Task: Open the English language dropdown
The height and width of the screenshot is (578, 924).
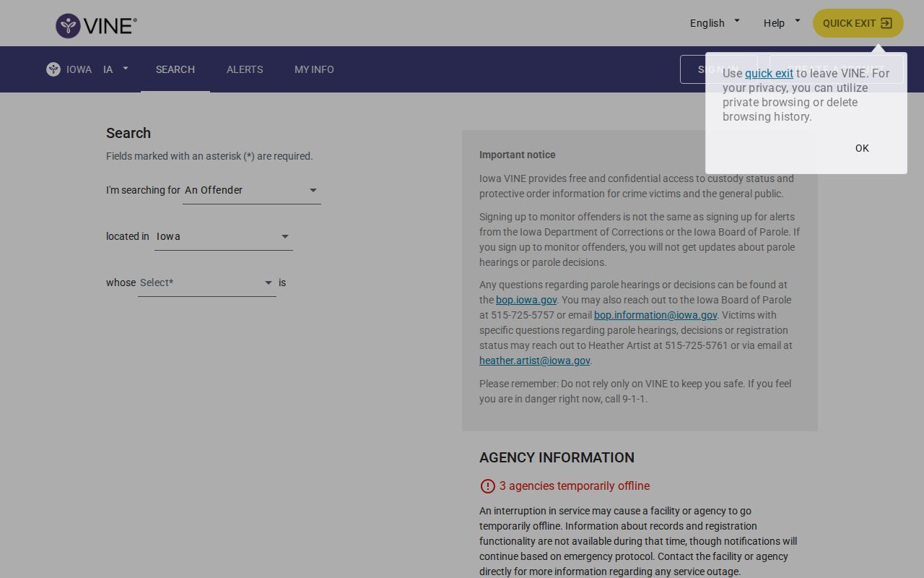Action: click(715, 23)
